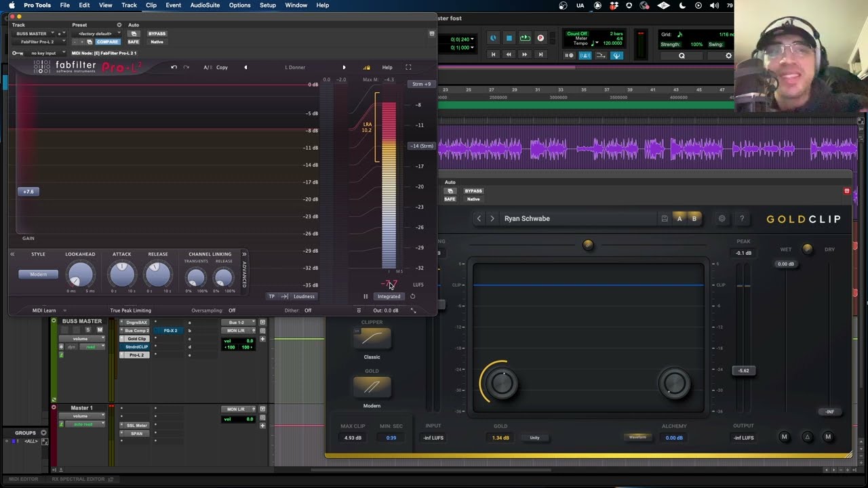Open the Gold Clip insert on BUSS MASTER
Screen dimensions: 868x488
[136, 339]
